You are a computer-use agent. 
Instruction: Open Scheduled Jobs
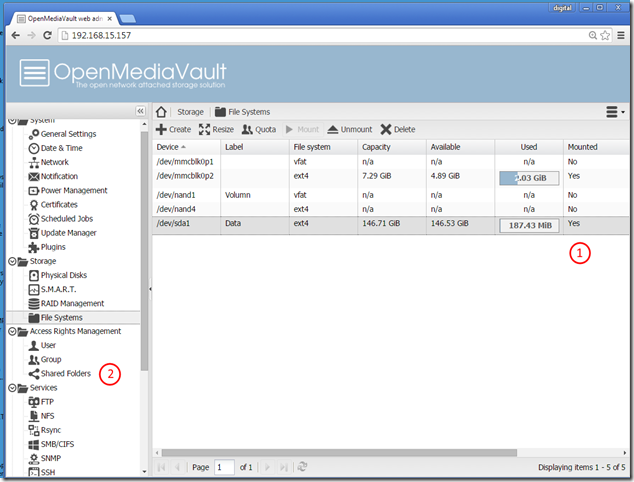point(61,219)
